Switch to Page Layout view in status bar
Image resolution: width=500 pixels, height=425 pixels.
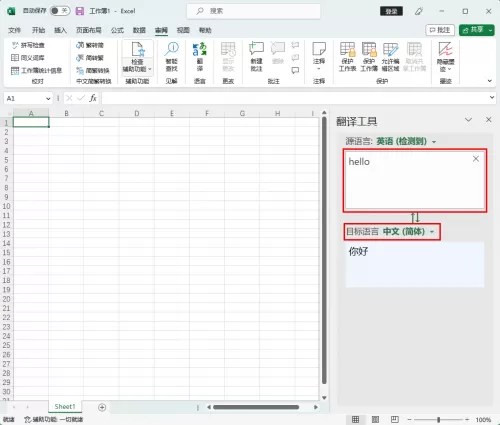(x=375, y=419)
